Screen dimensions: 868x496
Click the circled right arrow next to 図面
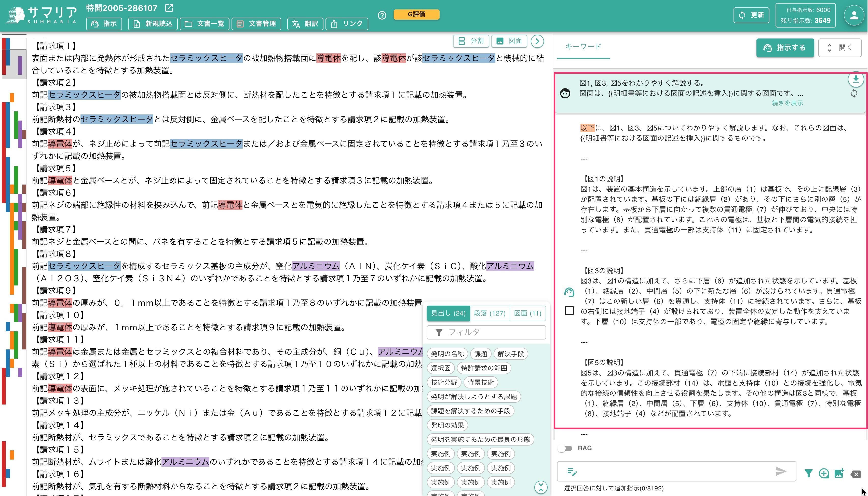[x=537, y=41]
